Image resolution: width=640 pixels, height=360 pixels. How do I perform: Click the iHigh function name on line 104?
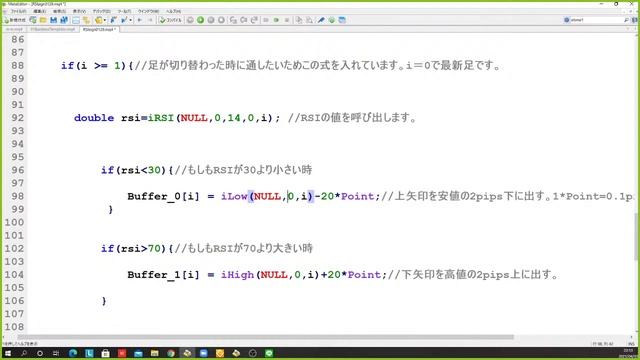[x=238, y=275]
